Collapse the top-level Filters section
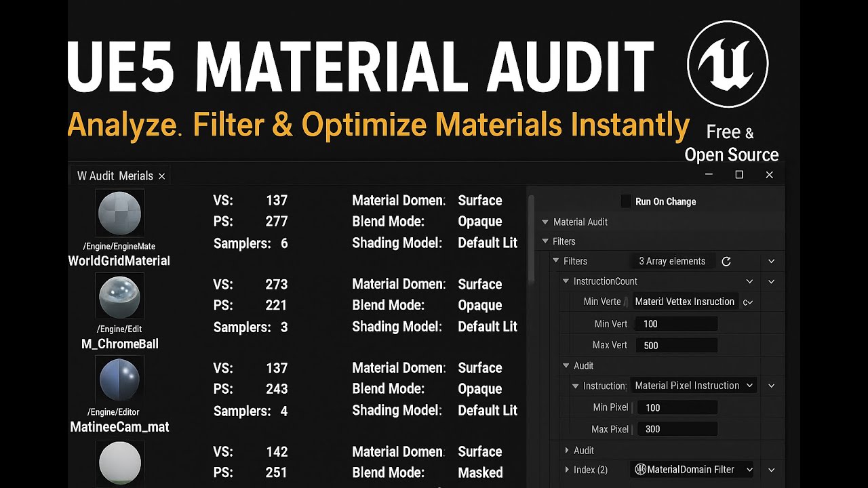 pyautogui.click(x=545, y=241)
